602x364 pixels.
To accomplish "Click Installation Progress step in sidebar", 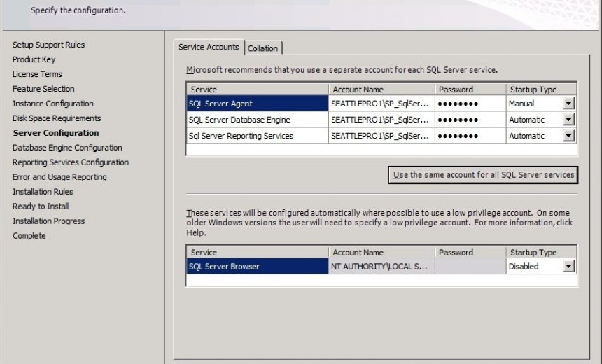I will click(48, 220).
